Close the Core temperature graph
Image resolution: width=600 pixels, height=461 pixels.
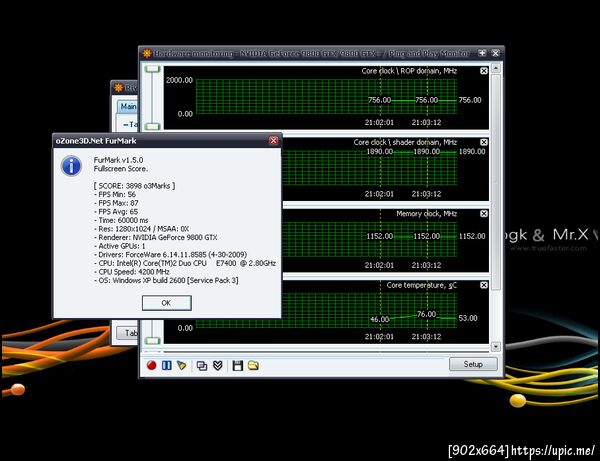click(484, 285)
